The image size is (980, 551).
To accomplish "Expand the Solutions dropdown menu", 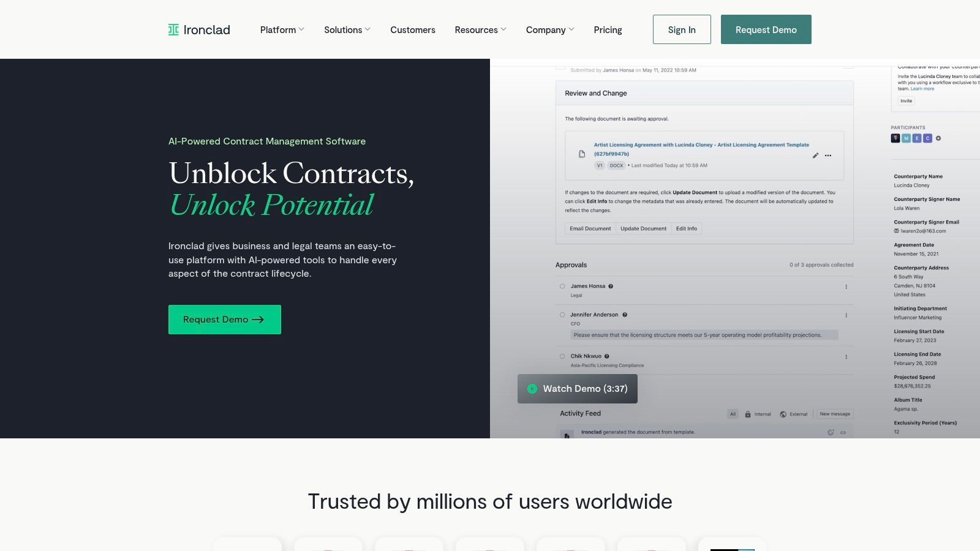I will [347, 29].
